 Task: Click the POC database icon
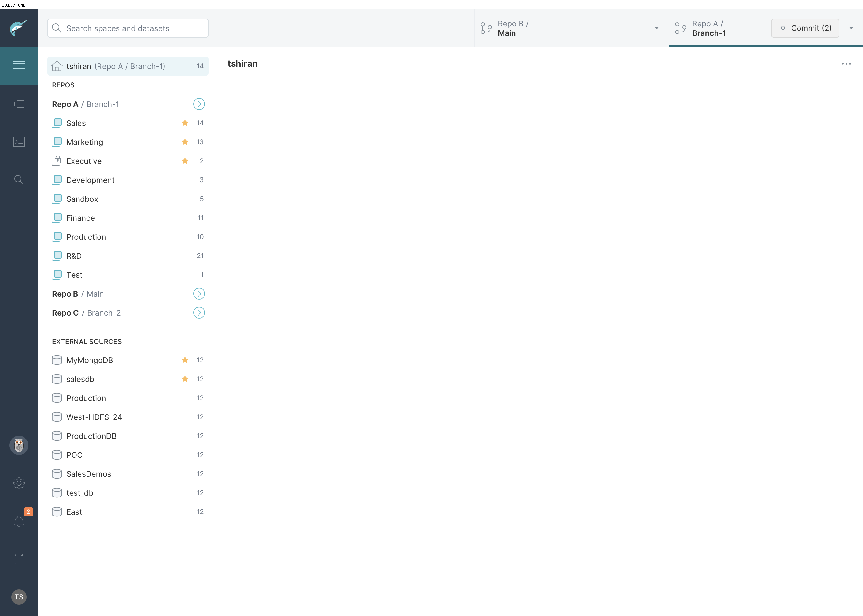click(57, 455)
